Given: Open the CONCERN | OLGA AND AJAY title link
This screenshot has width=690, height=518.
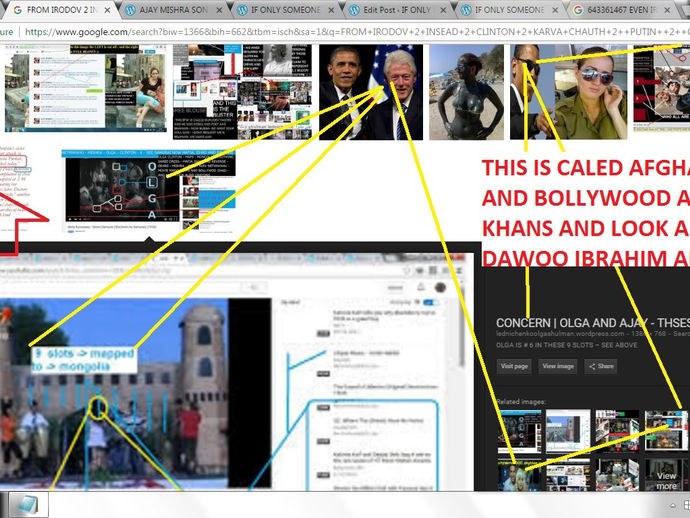Looking at the screenshot, I should pos(593,323).
